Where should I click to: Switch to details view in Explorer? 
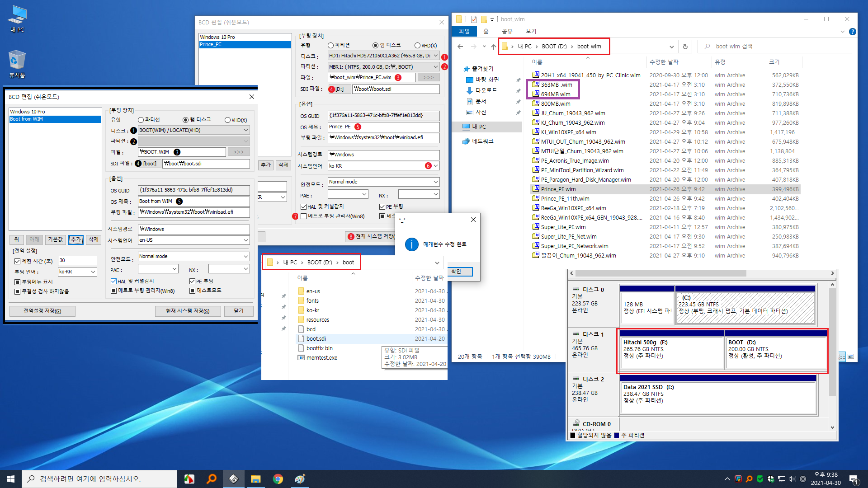[x=842, y=357]
